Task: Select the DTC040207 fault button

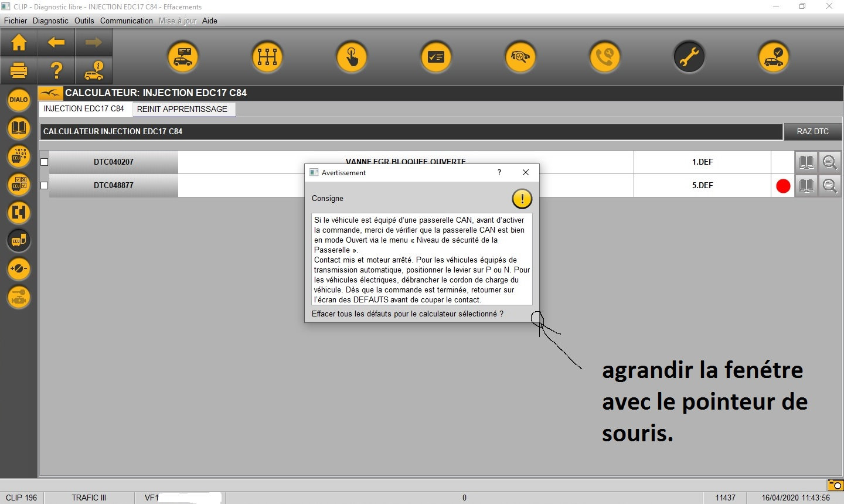Action: pyautogui.click(x=114, y=162)
